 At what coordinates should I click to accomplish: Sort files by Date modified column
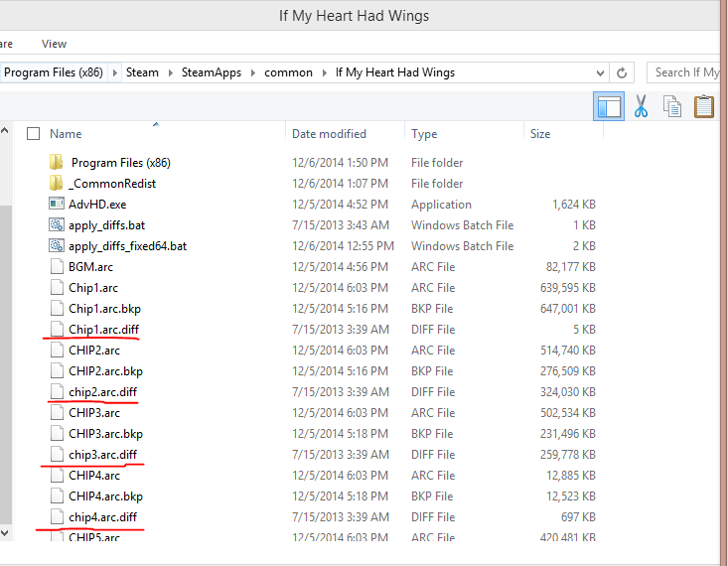point(329,134)
